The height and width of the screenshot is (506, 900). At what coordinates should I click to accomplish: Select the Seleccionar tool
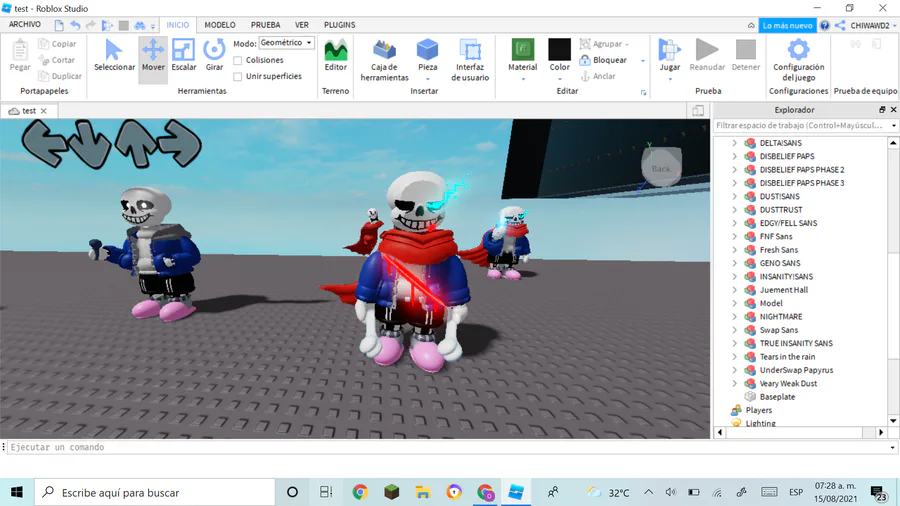114,56
